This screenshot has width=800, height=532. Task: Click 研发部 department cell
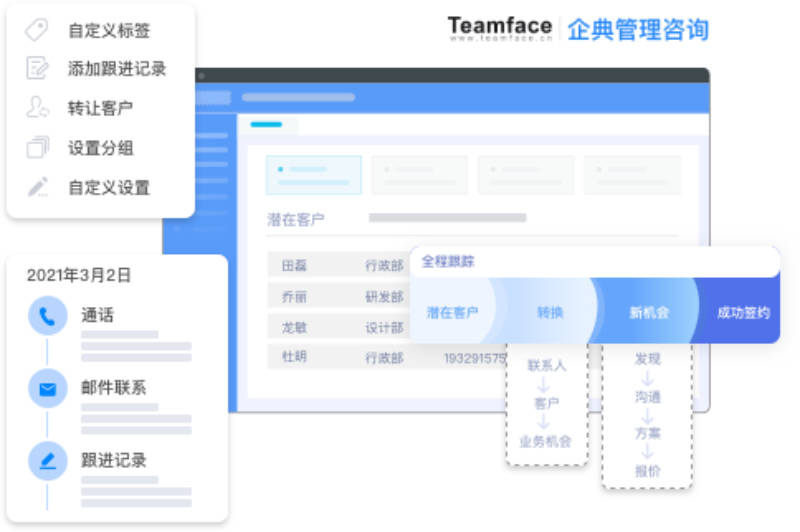[384, 296]
